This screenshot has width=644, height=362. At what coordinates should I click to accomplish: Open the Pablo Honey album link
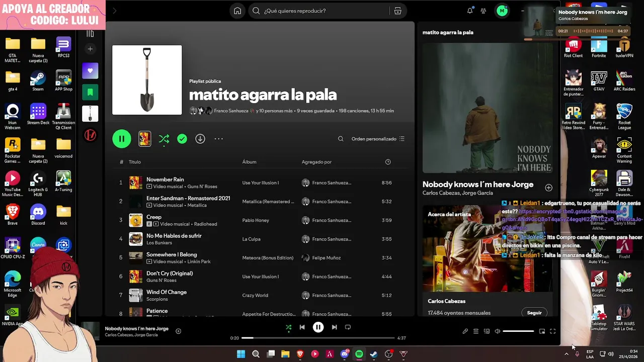click(256, 220)
